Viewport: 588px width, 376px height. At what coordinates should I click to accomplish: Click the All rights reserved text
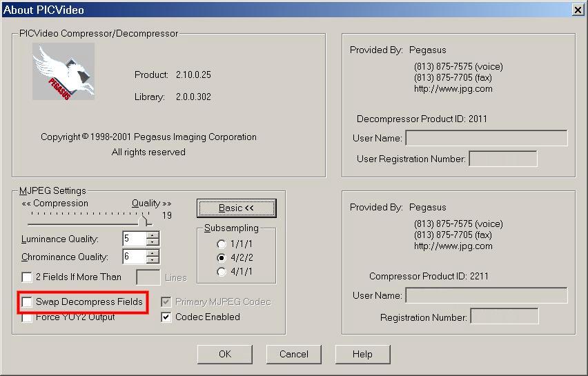(x=148, y=152)
